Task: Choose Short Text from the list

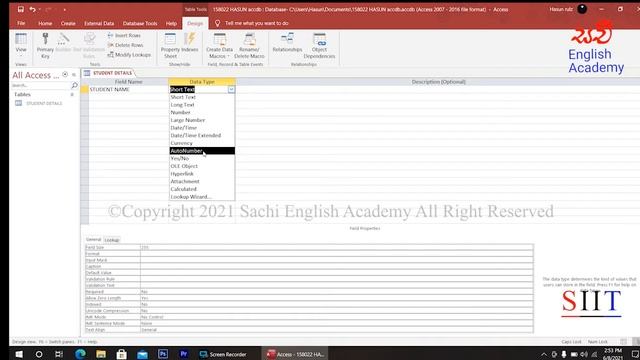Action: click(x=202, y=97)
